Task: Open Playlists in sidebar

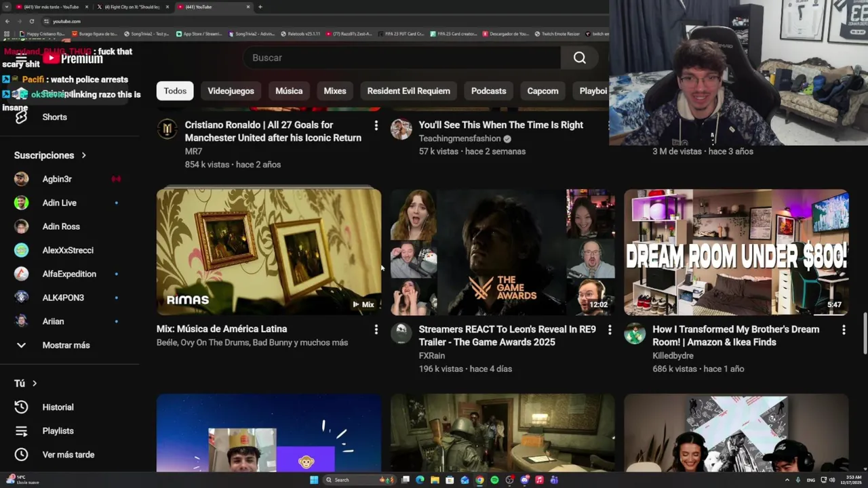Action: click(58, 431)
